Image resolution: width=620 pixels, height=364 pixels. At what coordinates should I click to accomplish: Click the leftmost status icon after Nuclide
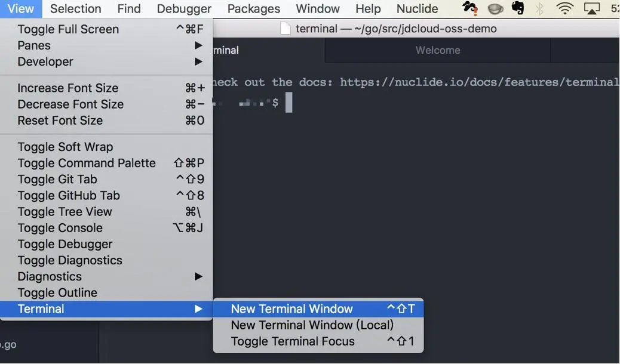point(469,8)
